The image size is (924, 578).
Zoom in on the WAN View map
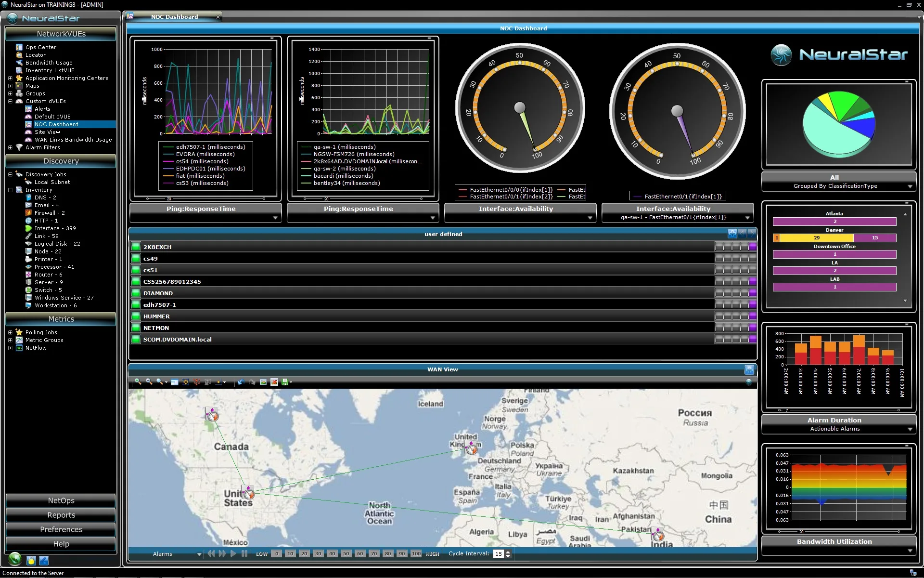tap(138, 382)
